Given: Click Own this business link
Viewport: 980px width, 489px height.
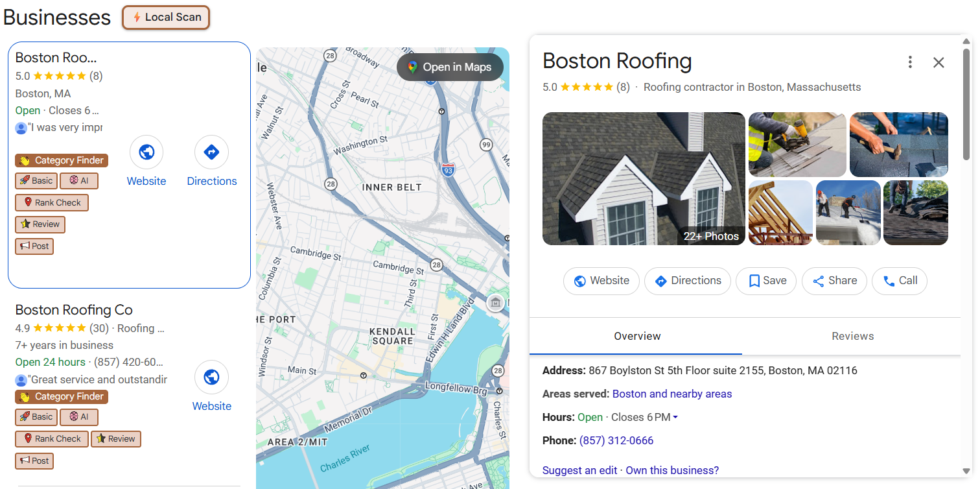Looking at the screenshot, I should click(672, 470).
